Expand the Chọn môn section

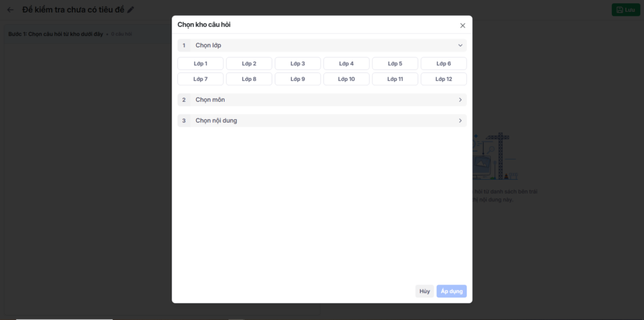460,100
